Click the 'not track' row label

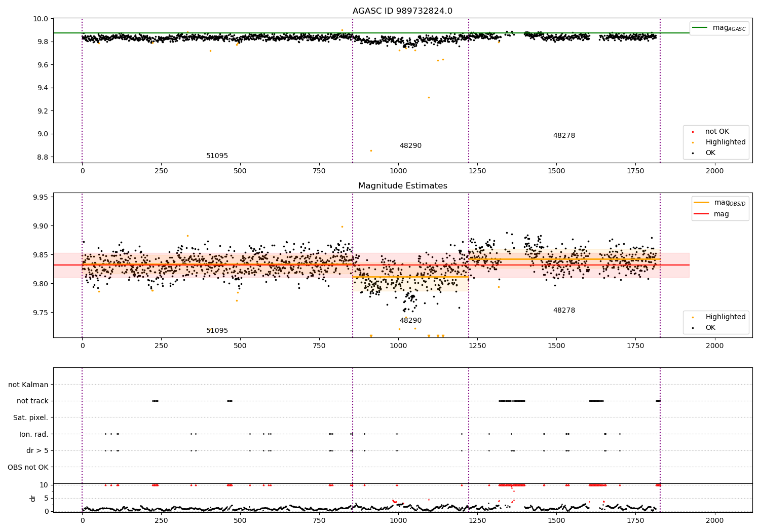[x=32, y=401]
